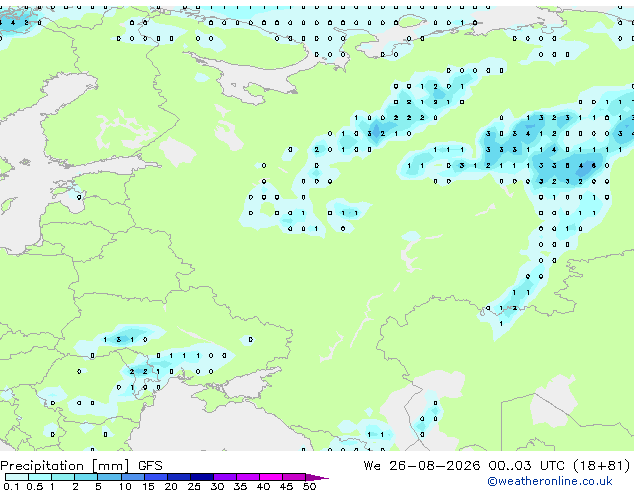Select the 20–25 mm legend color swatch
The height and width of the screenshot is (490, 634).
[x=179, y=477]
